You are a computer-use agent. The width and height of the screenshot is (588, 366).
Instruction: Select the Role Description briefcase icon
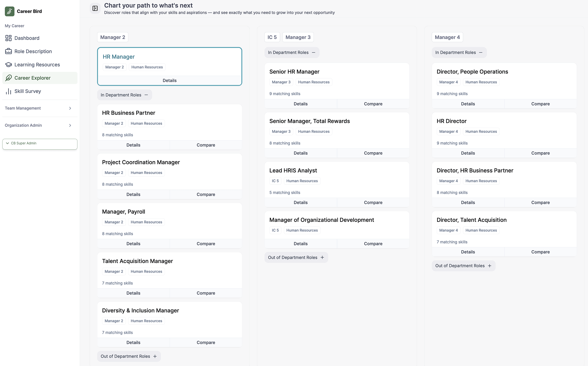(8, 51)
